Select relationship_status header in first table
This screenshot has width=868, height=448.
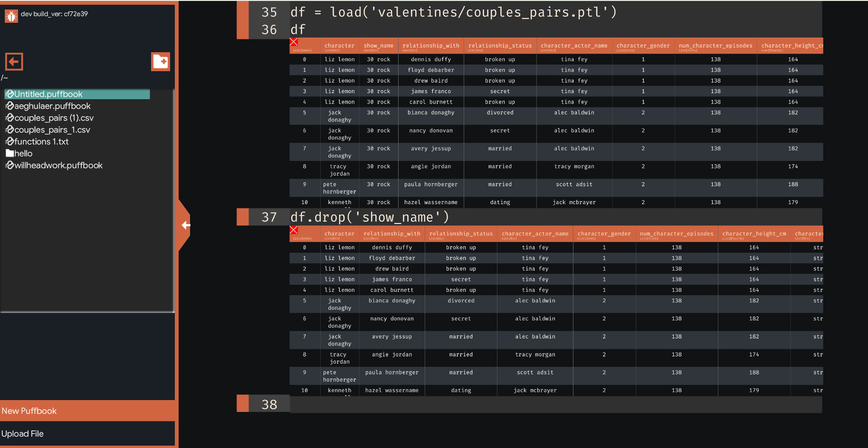pyautogui.click(x=500, y=46)
